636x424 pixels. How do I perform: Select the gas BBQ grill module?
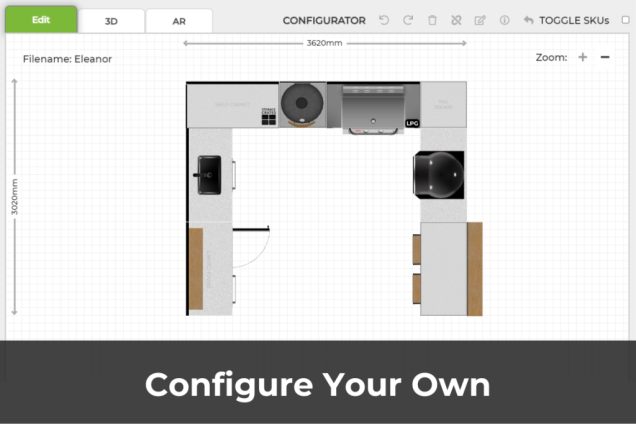pyautogui.click(x=372, y=105)
